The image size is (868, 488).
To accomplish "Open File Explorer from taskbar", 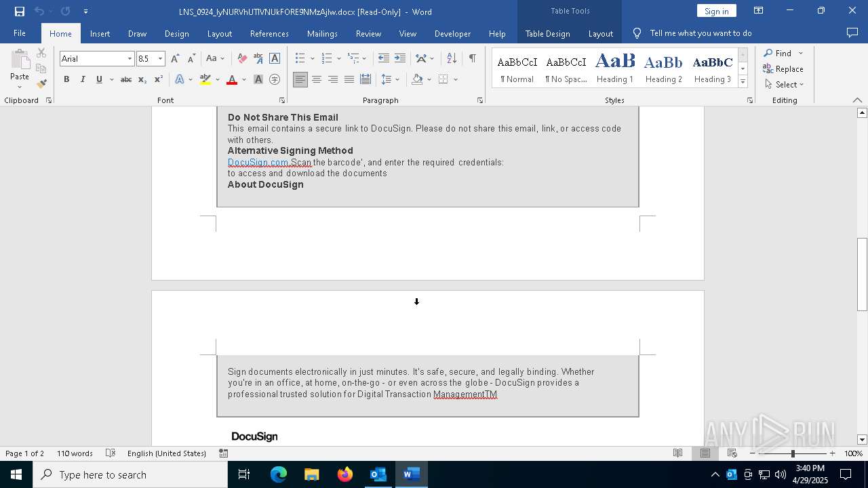I will (312, 474).
